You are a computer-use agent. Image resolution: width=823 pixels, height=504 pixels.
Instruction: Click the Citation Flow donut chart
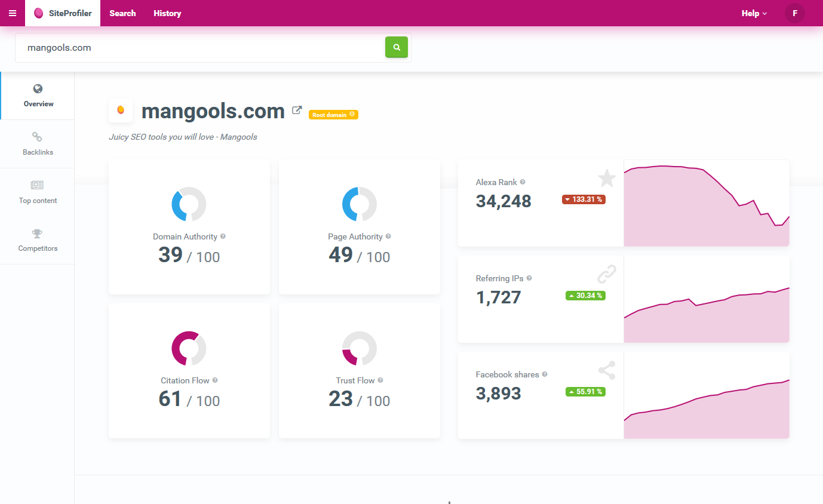(x=189, y=348)
